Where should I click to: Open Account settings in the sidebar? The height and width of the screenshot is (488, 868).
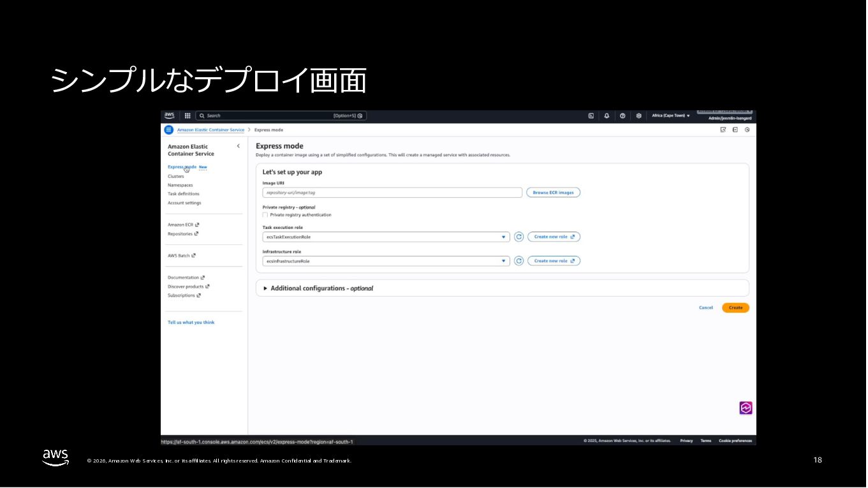[184, 203]
